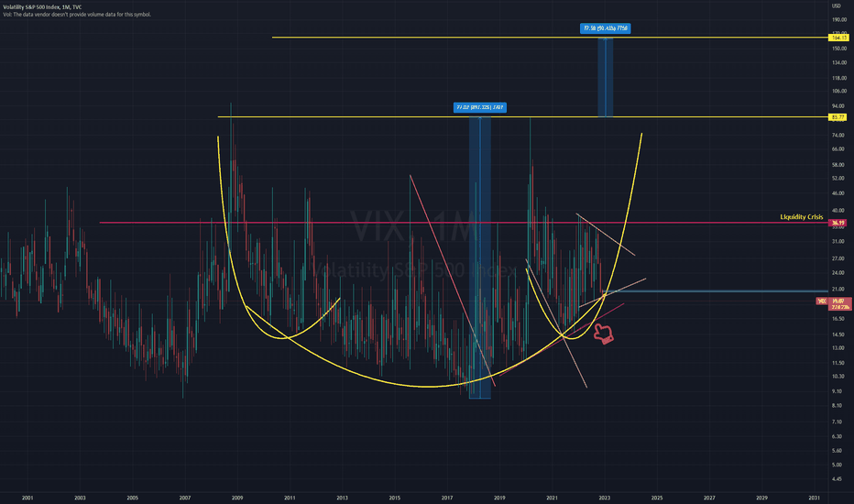Click the 13.00 price axis label

pyautogui.click(x=838, y=348)
